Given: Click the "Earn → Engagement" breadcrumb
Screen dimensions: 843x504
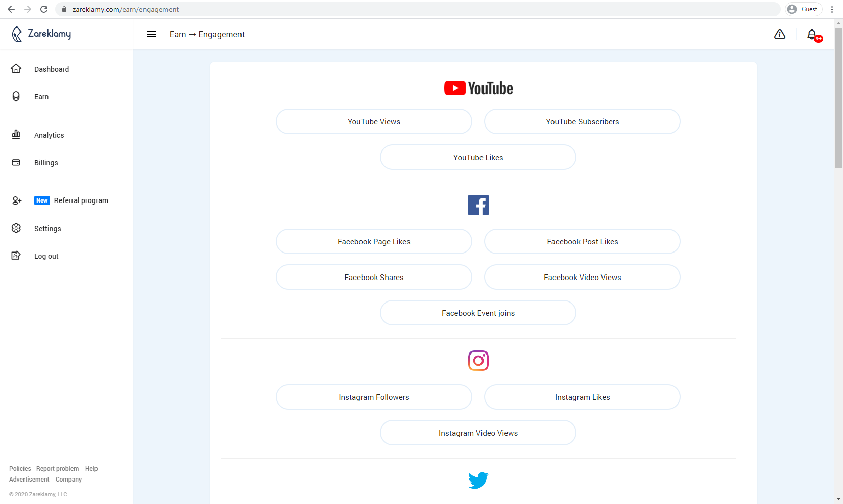Looking at the screenshot, I should click(207, 34).
